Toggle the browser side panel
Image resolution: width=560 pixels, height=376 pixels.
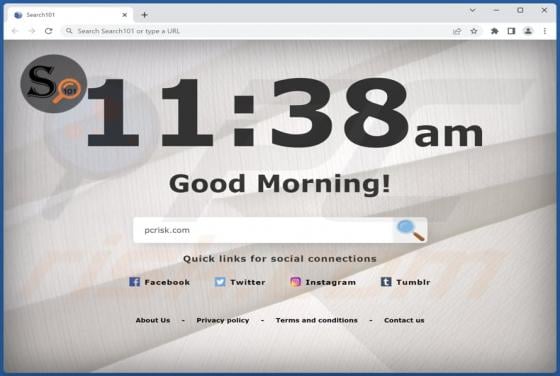pos(511,31)
